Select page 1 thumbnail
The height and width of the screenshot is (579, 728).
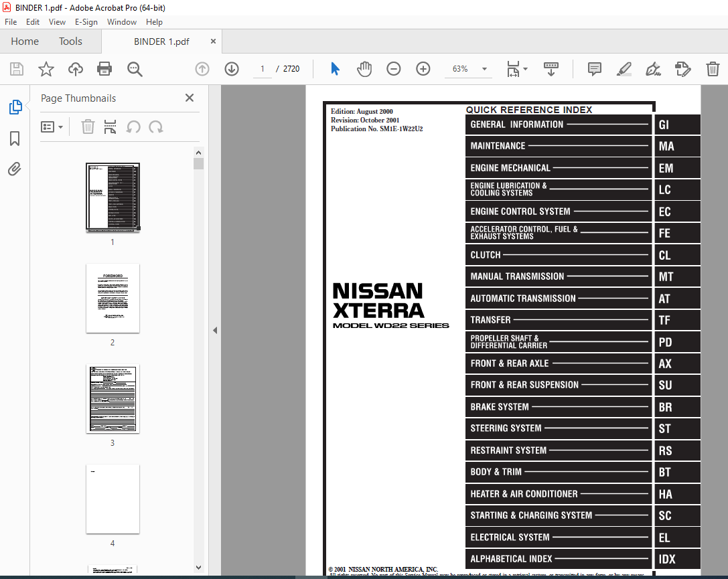113,197
